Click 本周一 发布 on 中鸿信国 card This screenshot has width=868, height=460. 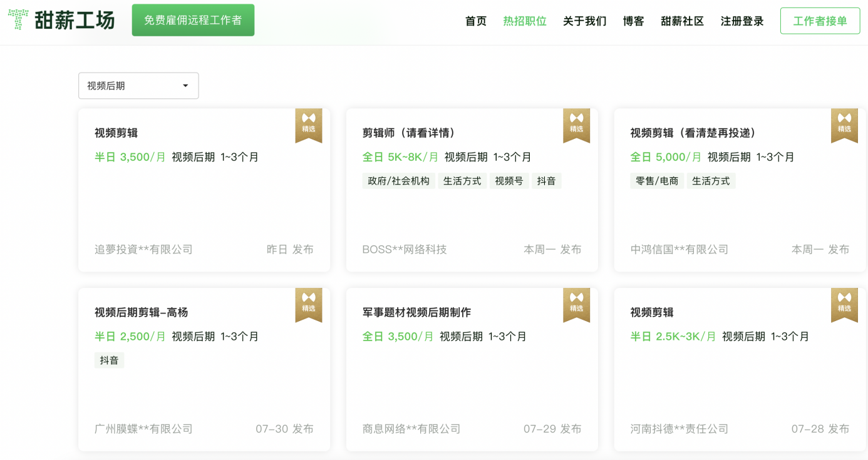[x=820, y=249]
